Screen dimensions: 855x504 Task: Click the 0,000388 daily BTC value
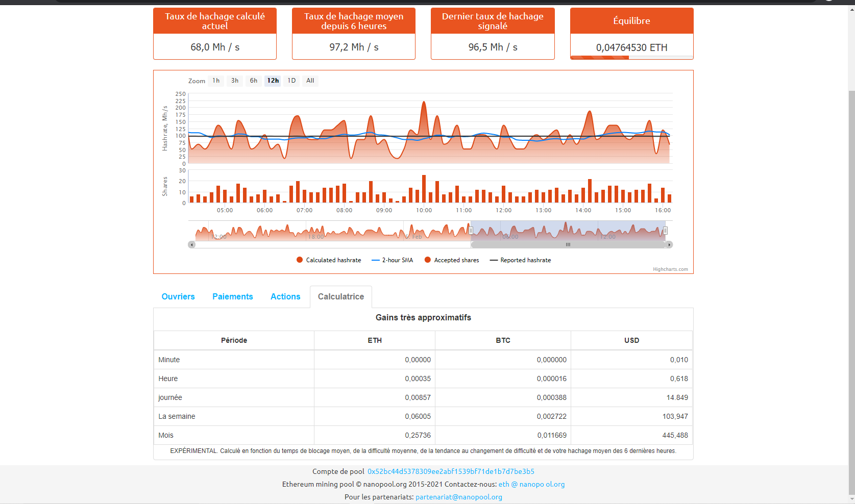tap(552, 397)
